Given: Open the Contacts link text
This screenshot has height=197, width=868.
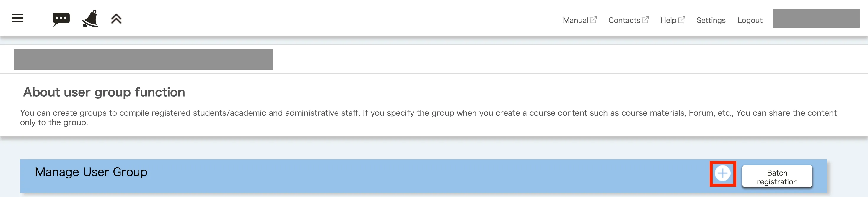Looking at the screenshot, I should coord(624,21).
